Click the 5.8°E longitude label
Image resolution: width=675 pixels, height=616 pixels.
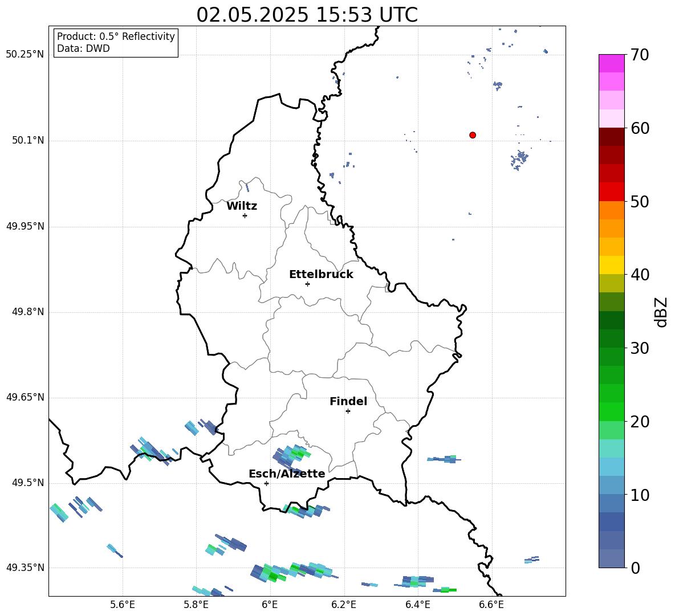click(196, 605)
